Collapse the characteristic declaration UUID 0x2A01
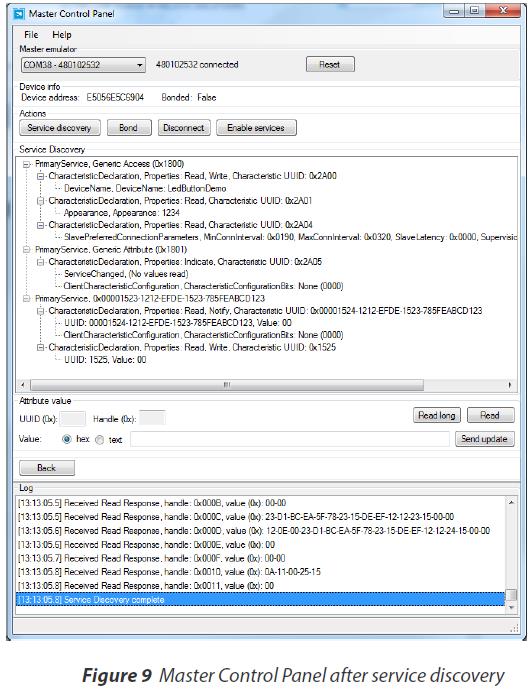Viewport: 532px width, 689px height. (x=40, y=201)
